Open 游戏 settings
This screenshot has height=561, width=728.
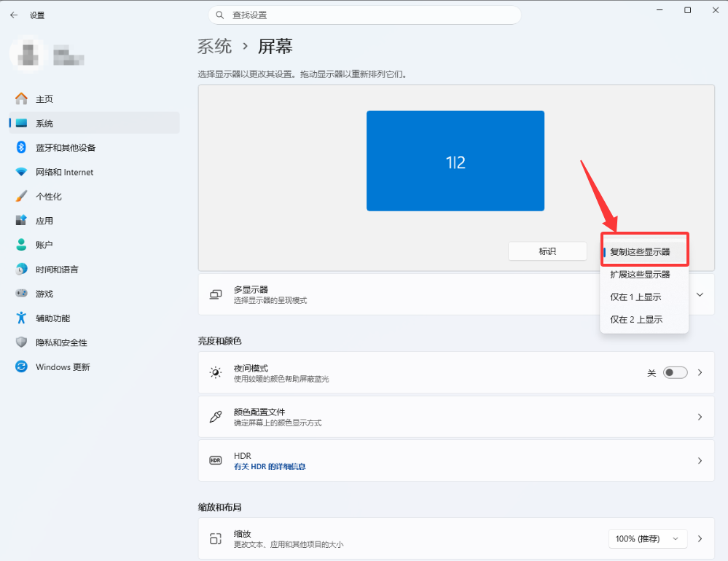tap(94, 294)
